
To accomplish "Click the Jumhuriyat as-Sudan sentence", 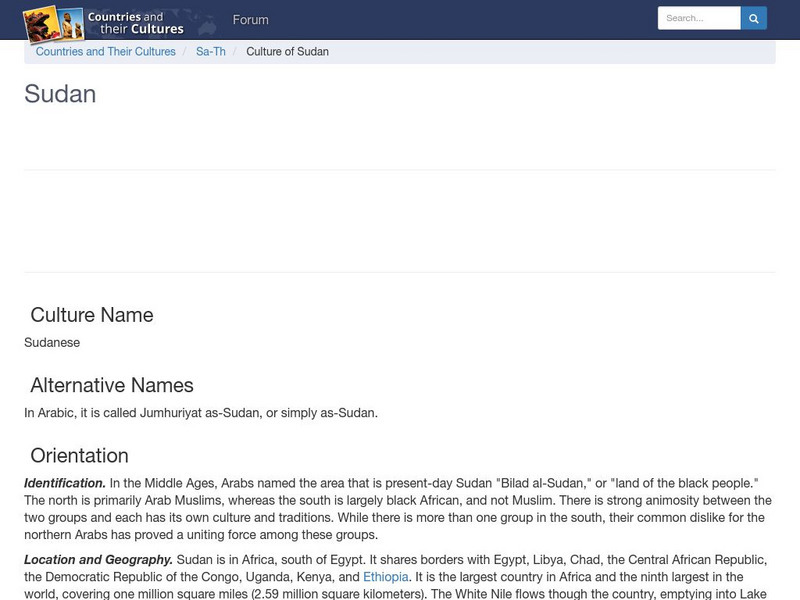I will 201,413.
